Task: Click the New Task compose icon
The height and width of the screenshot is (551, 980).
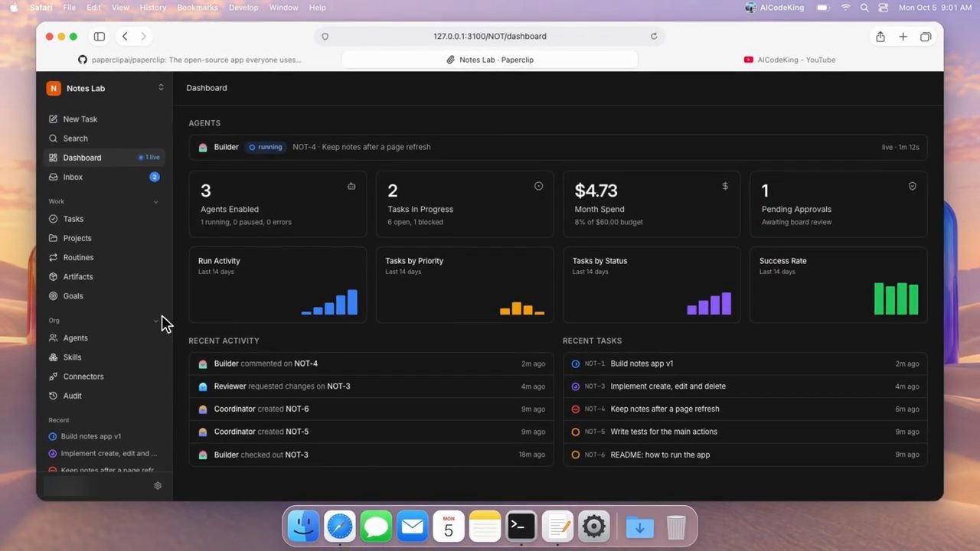Action: [53, 119]
